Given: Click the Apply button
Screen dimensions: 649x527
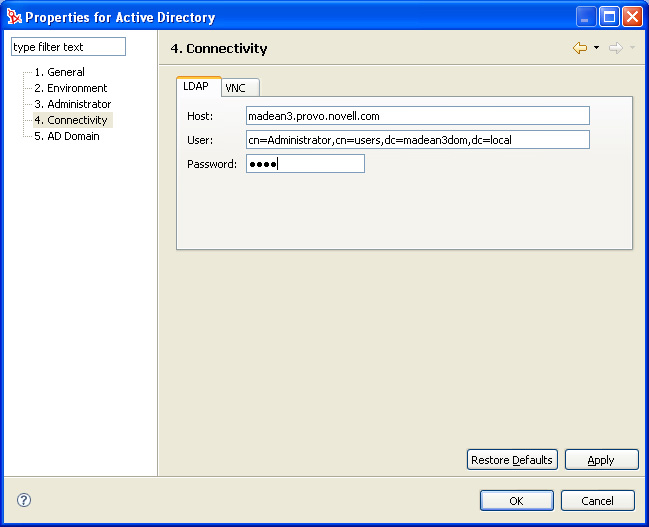Looking at the screenshot, I should (x=601, y=460).
